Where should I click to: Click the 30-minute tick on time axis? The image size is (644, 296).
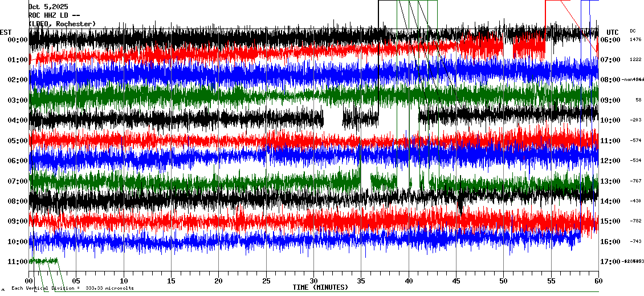[313, 281]
